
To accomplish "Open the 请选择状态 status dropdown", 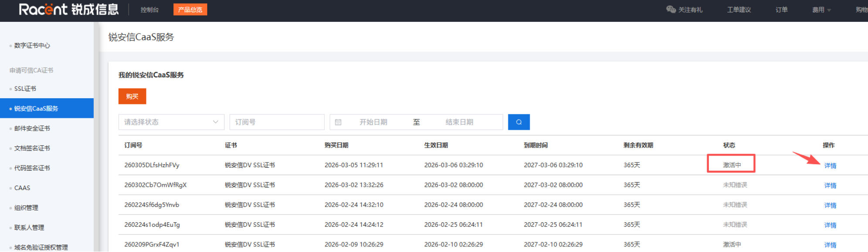I will (x=171, y=122).
